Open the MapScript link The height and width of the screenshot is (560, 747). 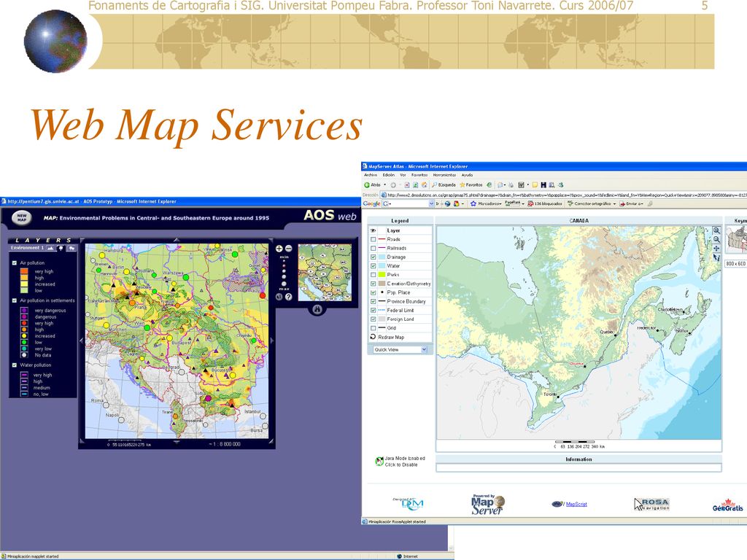click(x=576, y=504)
